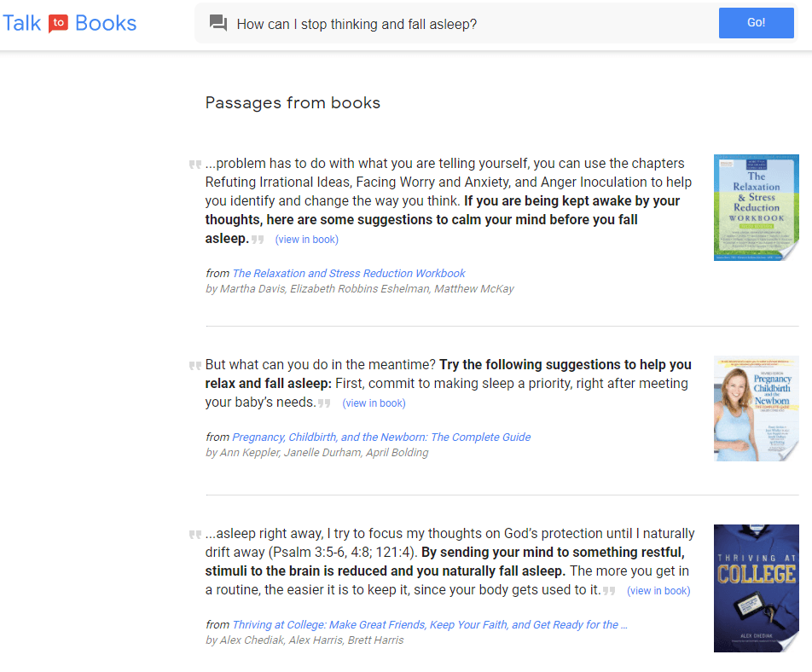Open "(view in book)" for the first passage
Image resolution: width=812 pixels, height=672 pixels.
point(306,239)
